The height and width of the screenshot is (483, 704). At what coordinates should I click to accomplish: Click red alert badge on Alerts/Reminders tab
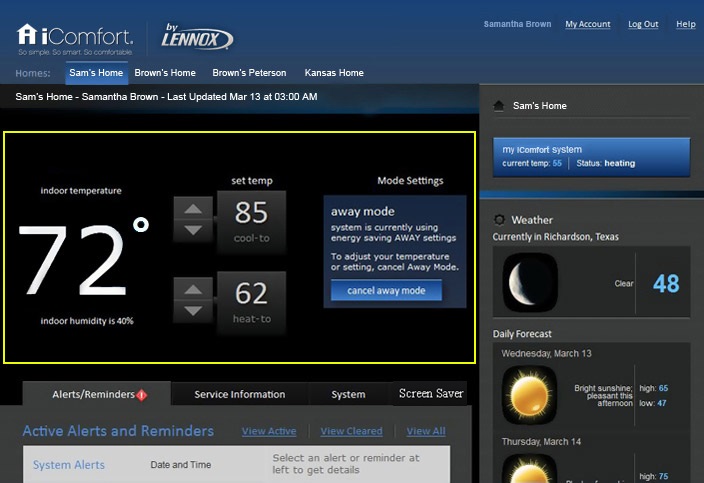click(x=142, y=394)
